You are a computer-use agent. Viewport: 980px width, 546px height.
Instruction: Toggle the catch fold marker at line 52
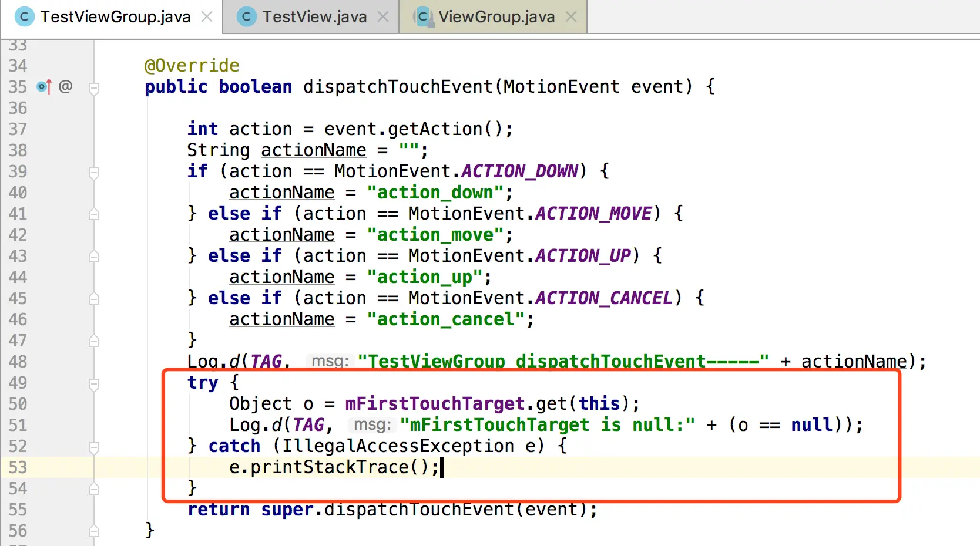[93, 447]
